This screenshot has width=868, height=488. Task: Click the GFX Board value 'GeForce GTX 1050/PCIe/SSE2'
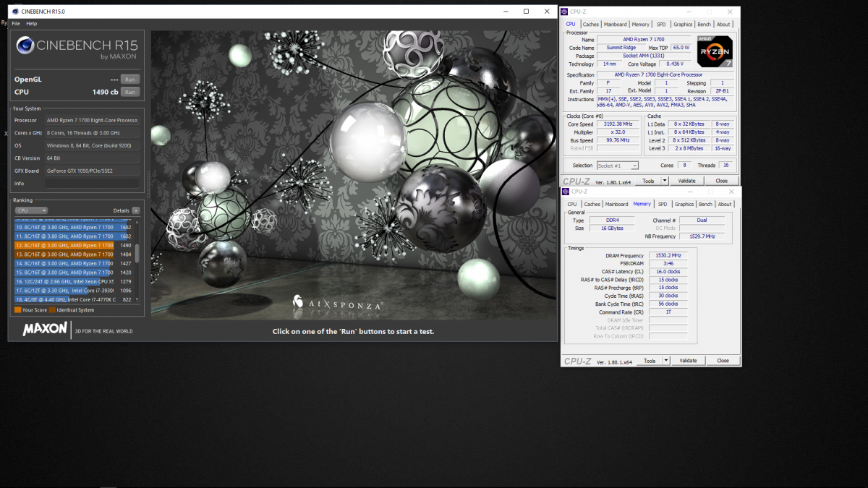point(92,171)
